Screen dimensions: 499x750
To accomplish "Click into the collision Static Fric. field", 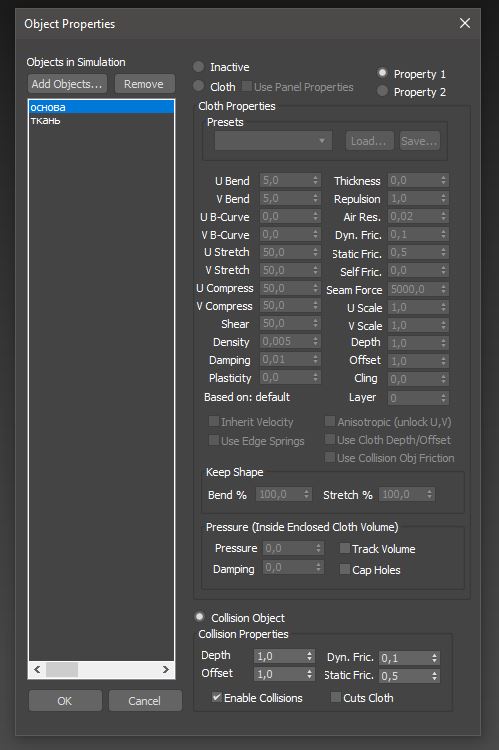I will tap(405, 676).
